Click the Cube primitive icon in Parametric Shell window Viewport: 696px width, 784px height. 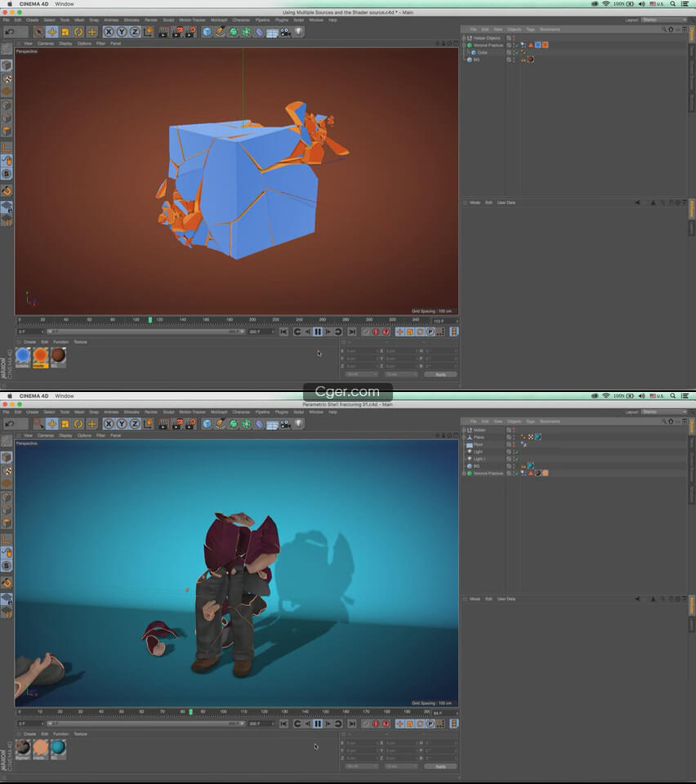click(207, 424)
